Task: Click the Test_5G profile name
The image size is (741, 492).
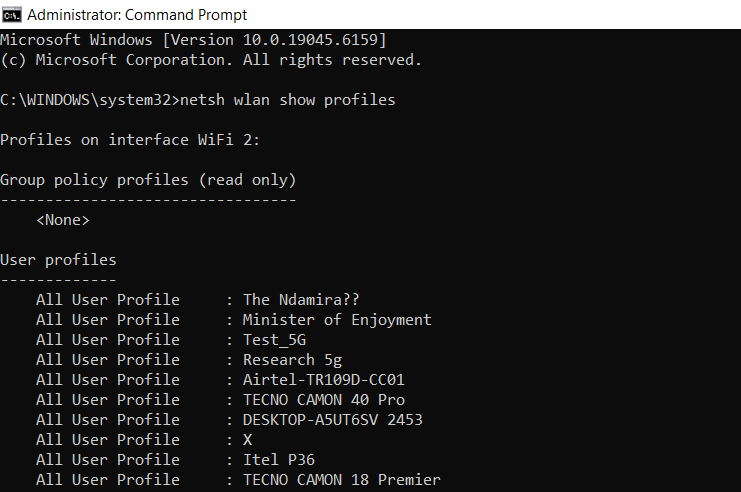Action: 274,340
